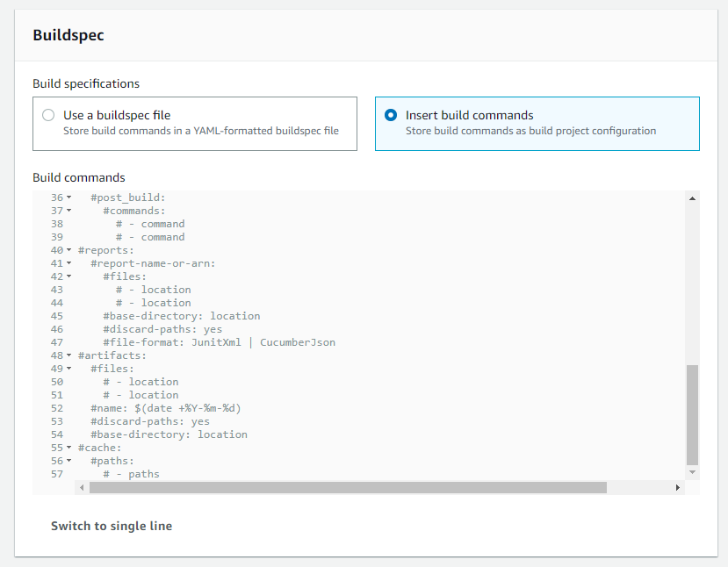Click the vertical scrollbar down arrow

(x=692, y=472)
